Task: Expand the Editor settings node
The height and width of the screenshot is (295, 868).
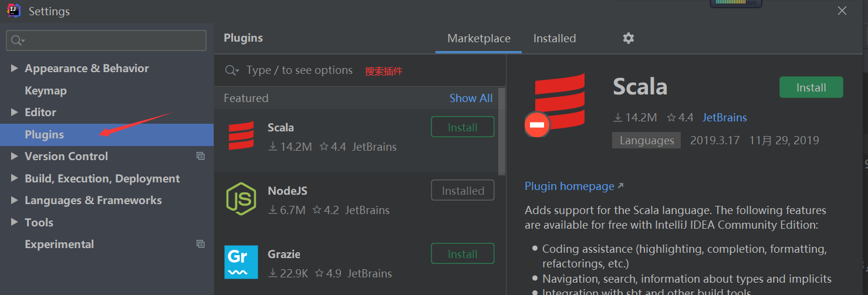Action: pyautogui.click(x=15, y=112)
